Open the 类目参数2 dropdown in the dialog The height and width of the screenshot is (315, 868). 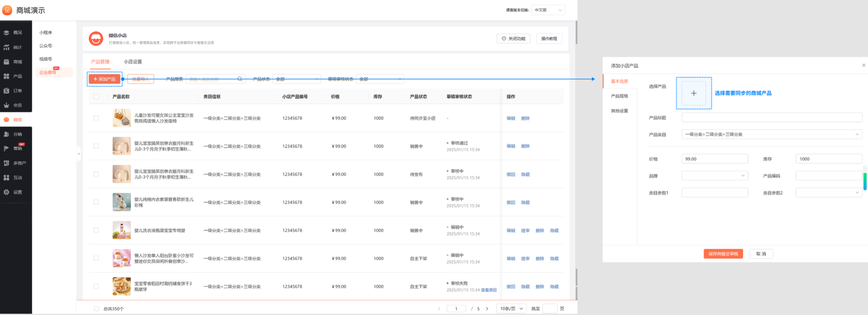[x=829, y=193]
